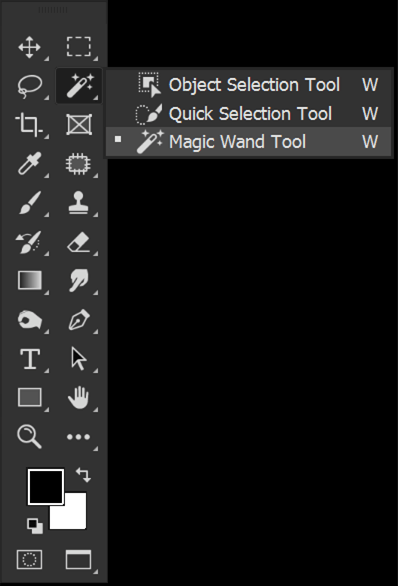
Task: Click the Magic Wand tool group button
Action: pyautogui.click(x=79, y=86)
